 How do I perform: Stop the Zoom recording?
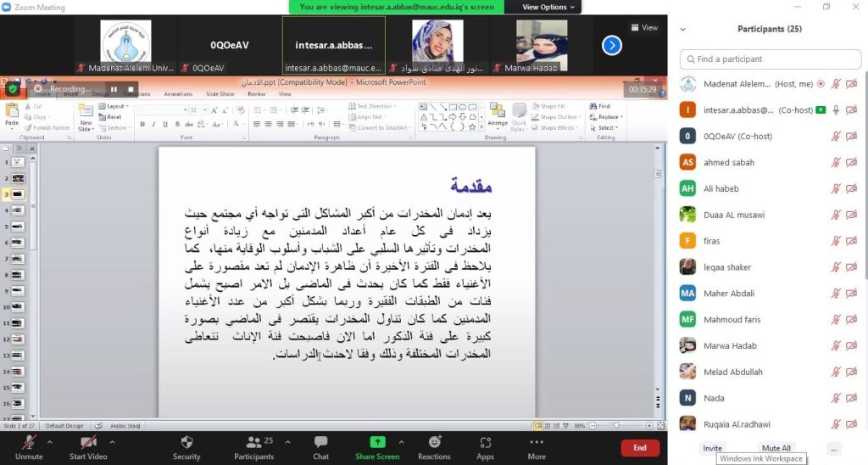coord(131,89)
